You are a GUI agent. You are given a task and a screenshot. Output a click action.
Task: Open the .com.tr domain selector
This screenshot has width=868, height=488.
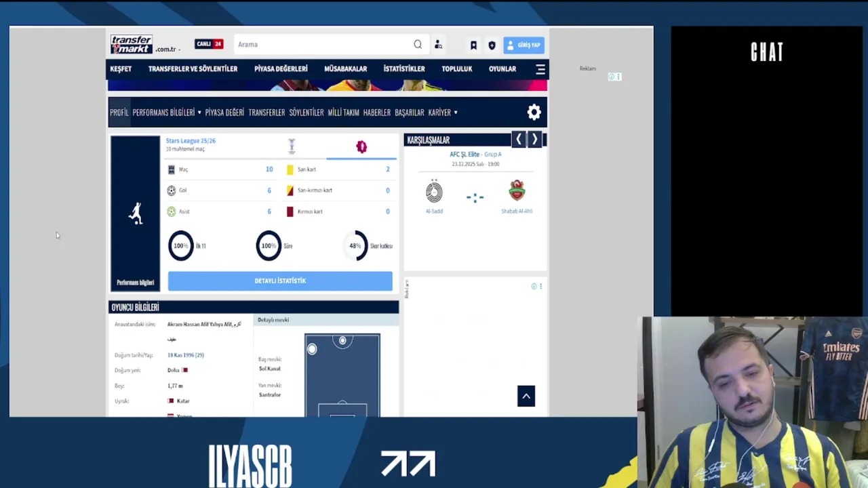(167, 49)
